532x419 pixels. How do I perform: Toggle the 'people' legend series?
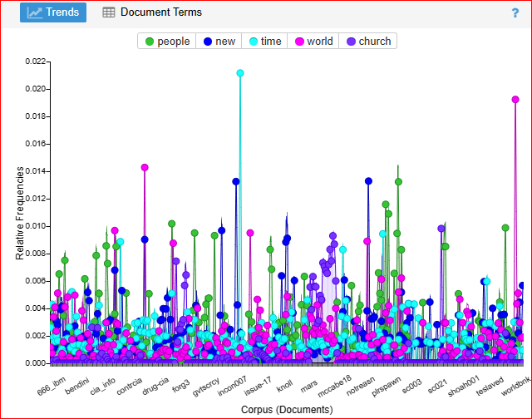coord(167,42)
